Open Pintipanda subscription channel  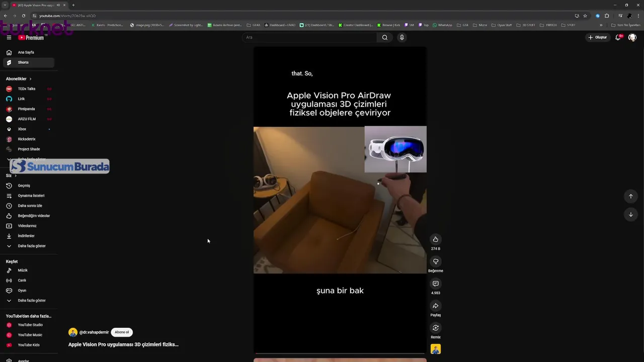(x=28, y=109)
